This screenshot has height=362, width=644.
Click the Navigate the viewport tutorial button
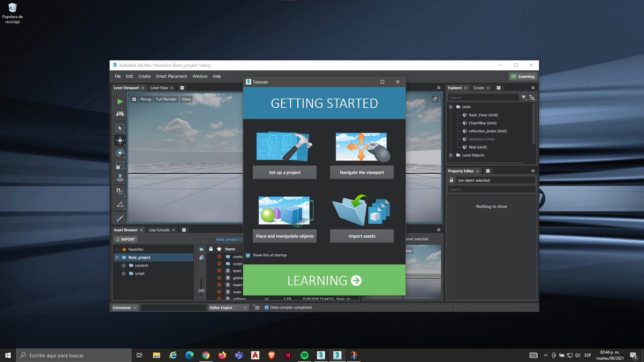[x=361, y=172]
